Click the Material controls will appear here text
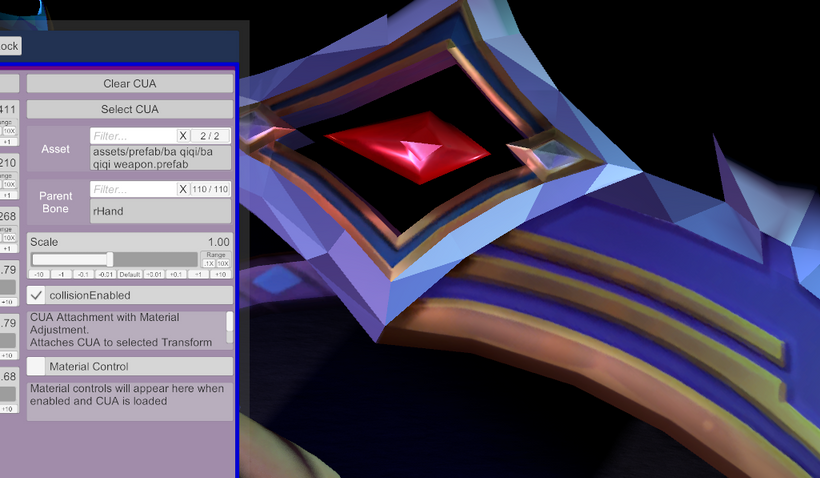 pos(127,395)
